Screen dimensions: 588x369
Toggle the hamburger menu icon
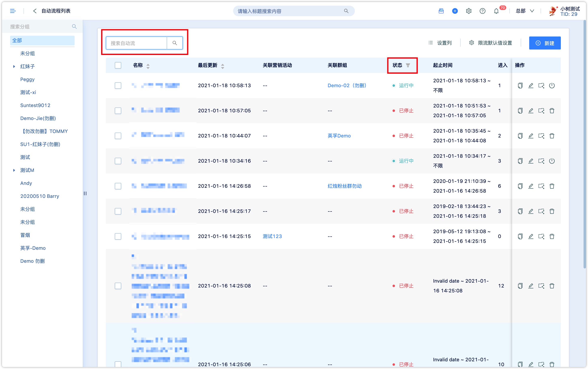click(13, 11)
